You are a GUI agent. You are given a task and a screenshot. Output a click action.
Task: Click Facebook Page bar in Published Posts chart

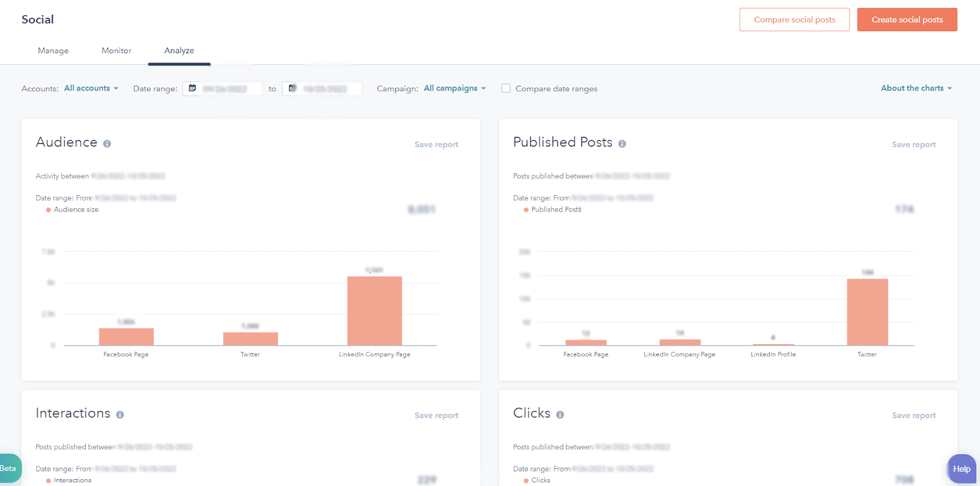pyautogui.click(x=586, y=343)
